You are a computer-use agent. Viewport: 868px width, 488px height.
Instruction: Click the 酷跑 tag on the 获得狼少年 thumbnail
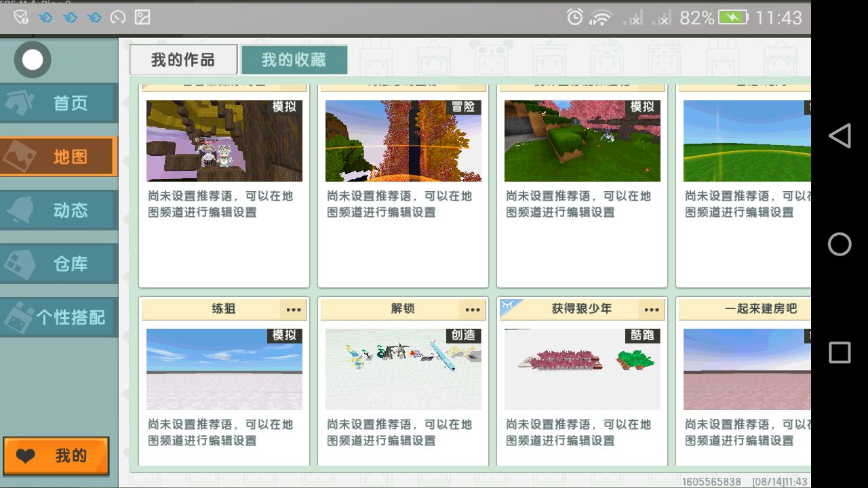(644, 335)
